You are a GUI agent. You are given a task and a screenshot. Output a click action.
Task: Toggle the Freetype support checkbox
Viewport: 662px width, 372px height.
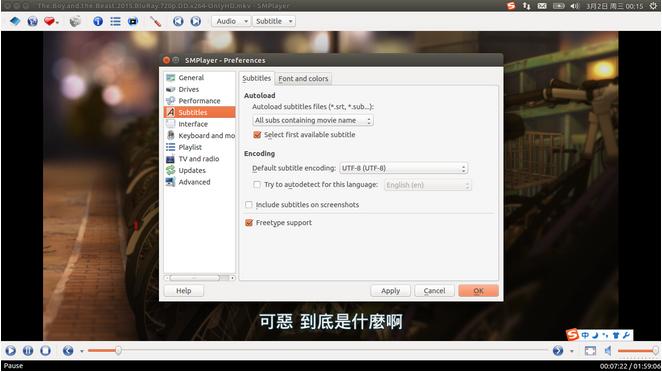[249, 223]
